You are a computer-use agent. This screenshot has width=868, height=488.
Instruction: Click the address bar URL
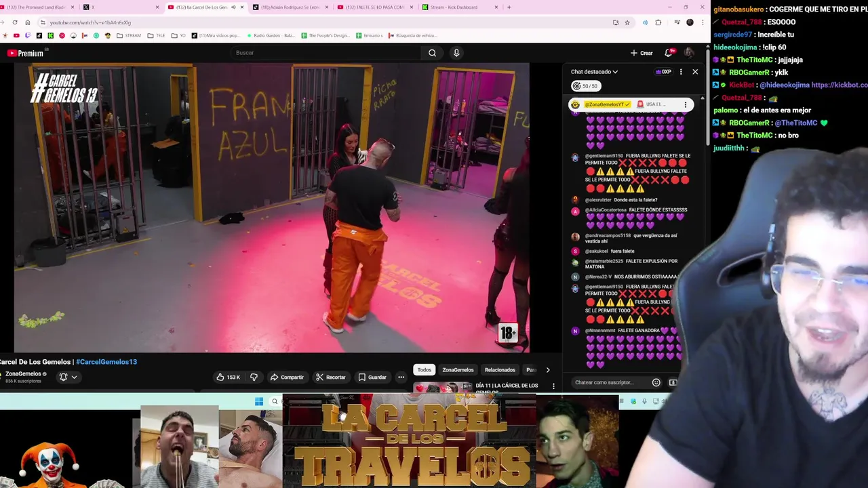[x=90, y=22]
